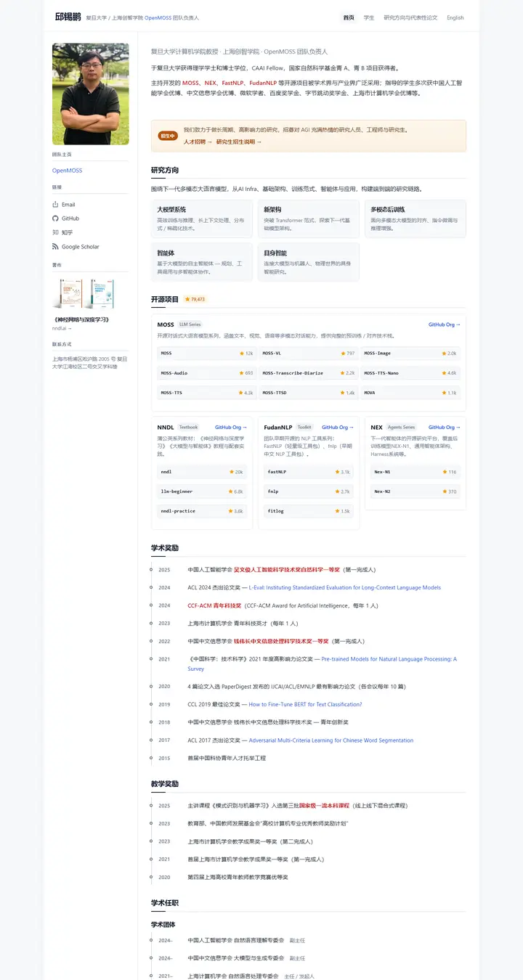This screenshot has height=980, width=523.
Task: Click the LLM Series tag
Action: 190,324
